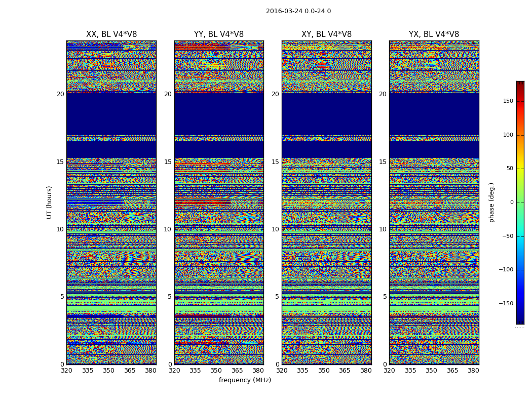The width and height of the screenshot is (532, 405).
Task: Click the '350' x-tick label under the XX plot
Action: point(108,371)
